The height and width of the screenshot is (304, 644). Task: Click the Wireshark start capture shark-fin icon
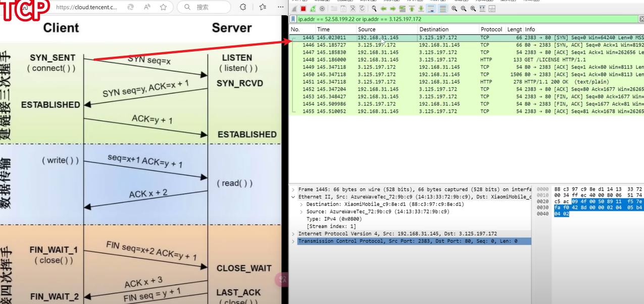tap(294, 9)
